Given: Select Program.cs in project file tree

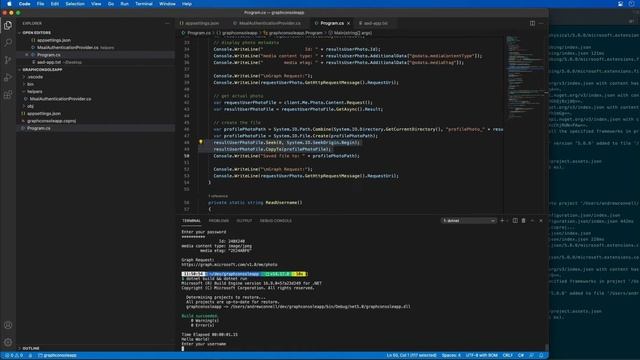Looking at the screenshot, I should pos(39,128).
